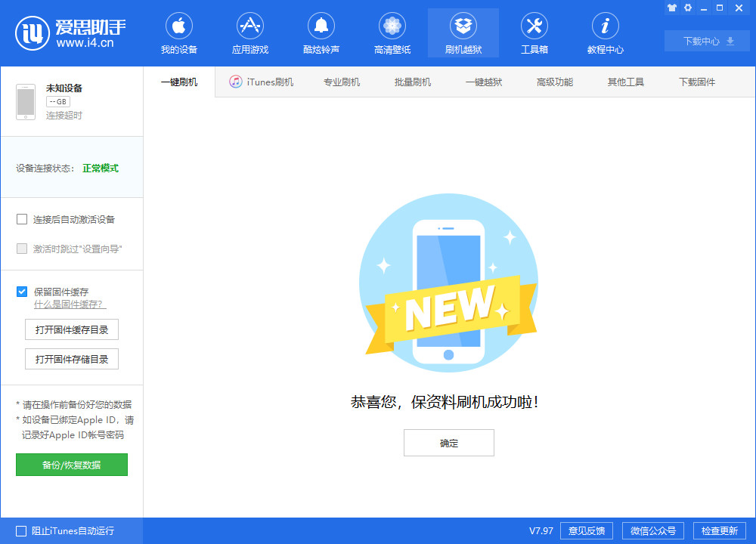This screenshot has height=544, width=756.
Task: Open the 下载中心 download panel
Action: click(x=706, y=41)
